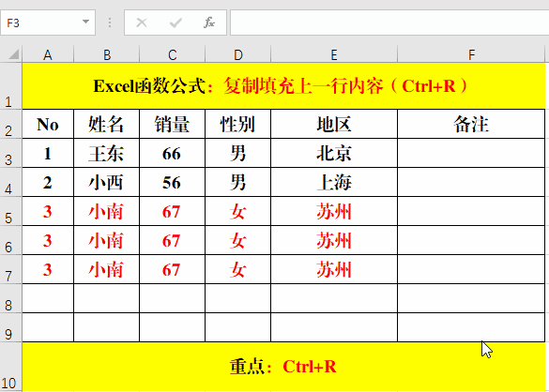Click the cell containing '北京'
Viewport: 549px width, 392px height.
pos(334,153)
